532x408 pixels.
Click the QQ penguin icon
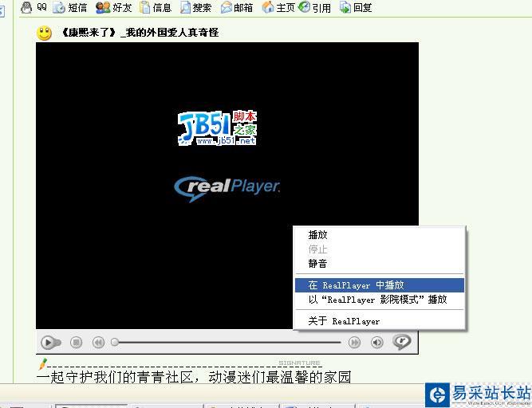[x=26, y=7]
